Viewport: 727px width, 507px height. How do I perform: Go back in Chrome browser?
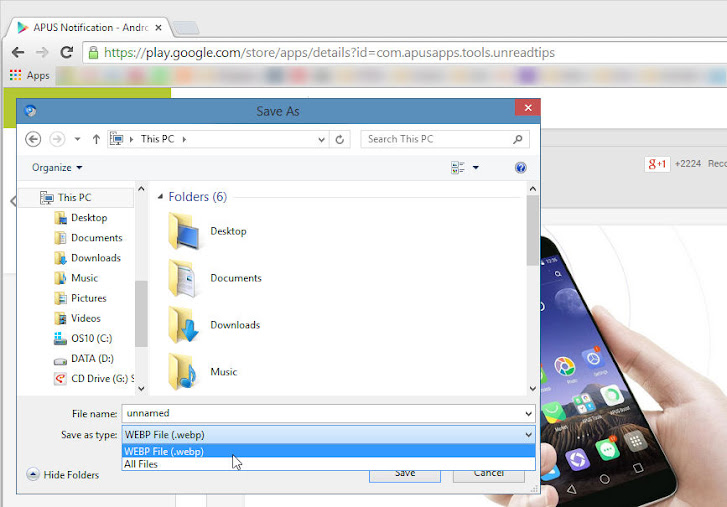tap(18, 52)
